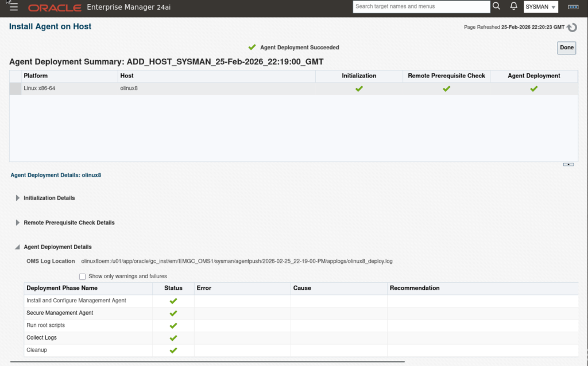Click into the search target names field
The width and height of the screenshot is (588, 366).
tap(420, 7)
